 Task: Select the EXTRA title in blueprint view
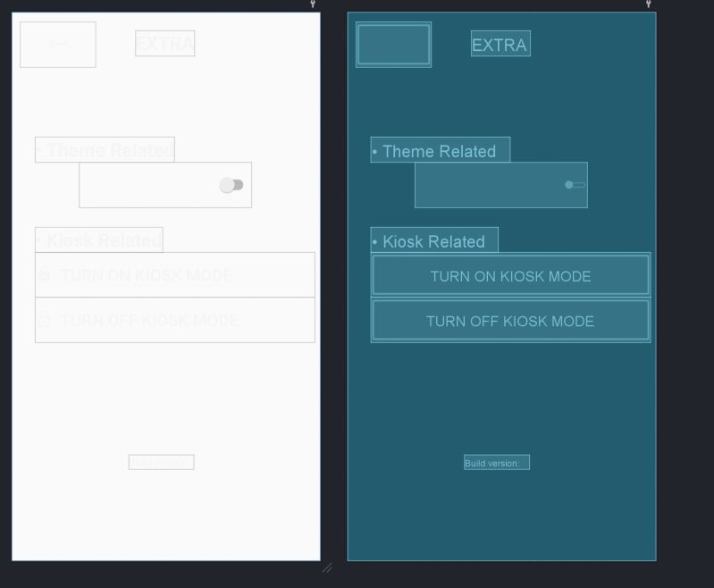(x=500, y=43)
